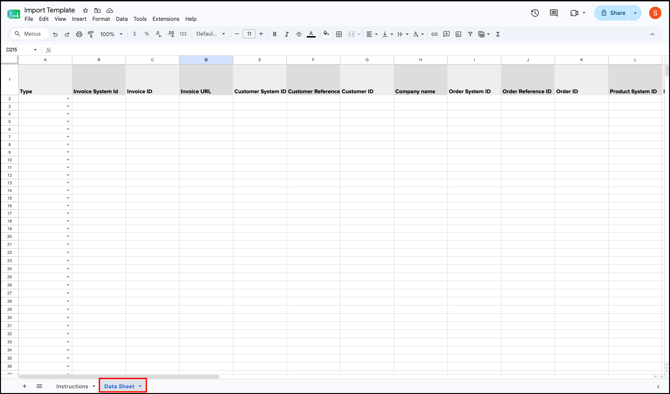
Task: Click the Functions sigma icon
Action: 498,34
